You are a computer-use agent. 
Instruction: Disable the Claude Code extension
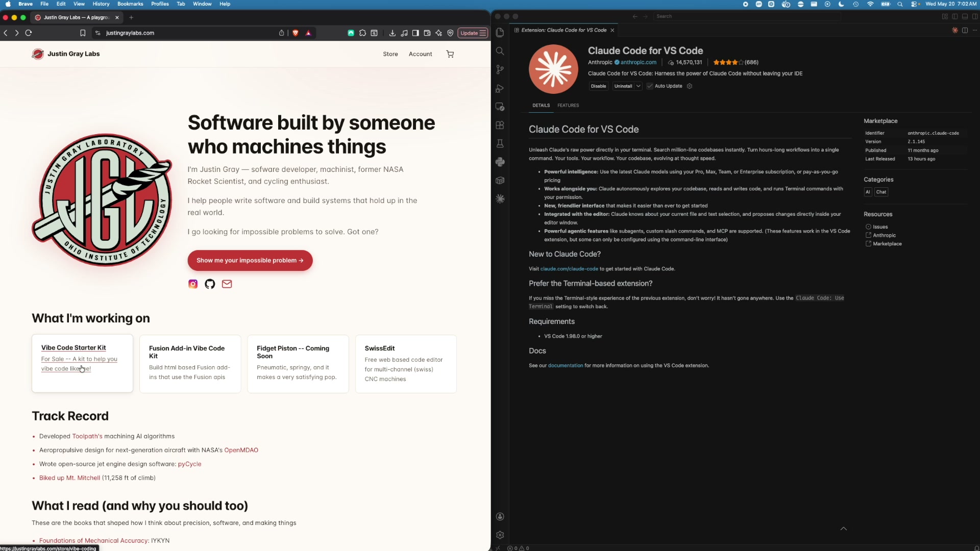point(598,86)
